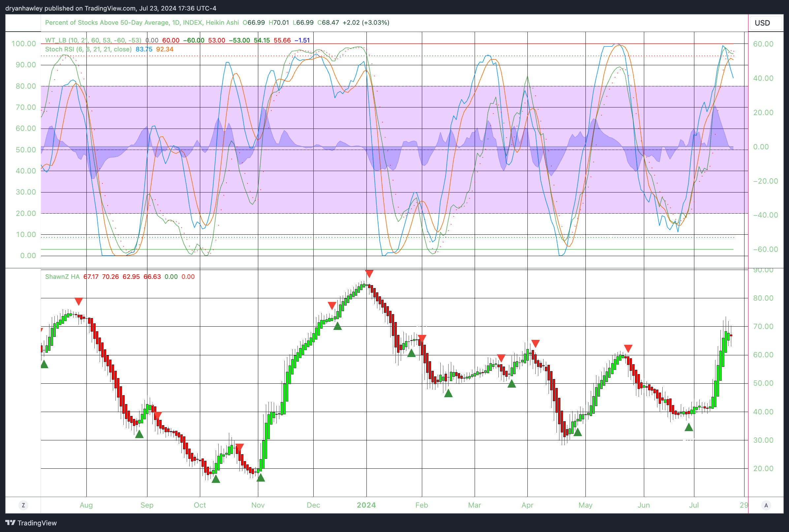Click the 0.00 label on the left axis

coord(28,256)
